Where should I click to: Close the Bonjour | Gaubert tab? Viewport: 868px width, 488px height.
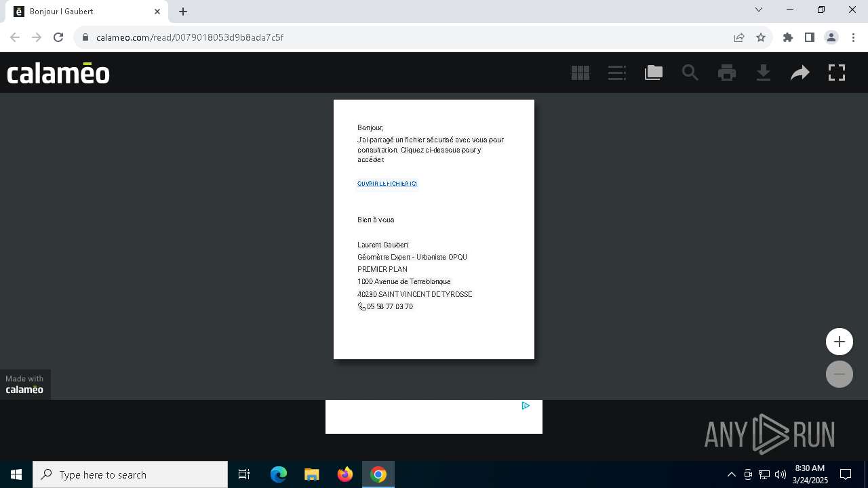(157, 12)
